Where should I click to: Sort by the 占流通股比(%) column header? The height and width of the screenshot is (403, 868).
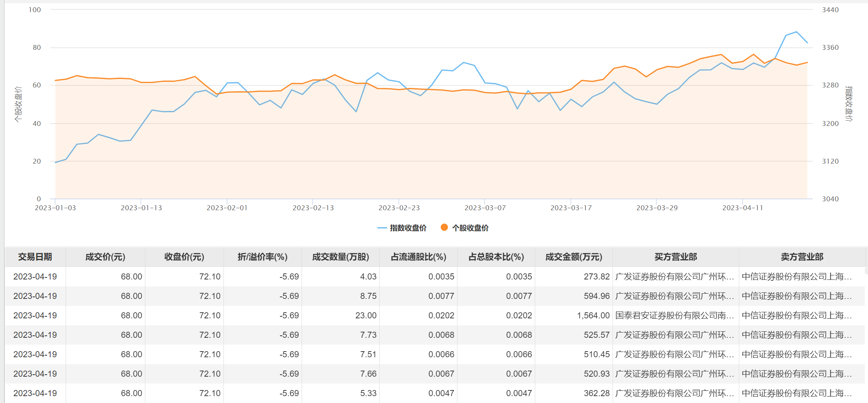click(x=419, y=257)
